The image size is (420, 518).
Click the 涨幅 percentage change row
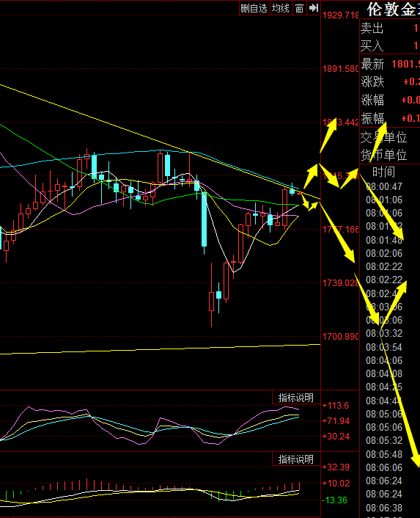pos(390,100)
